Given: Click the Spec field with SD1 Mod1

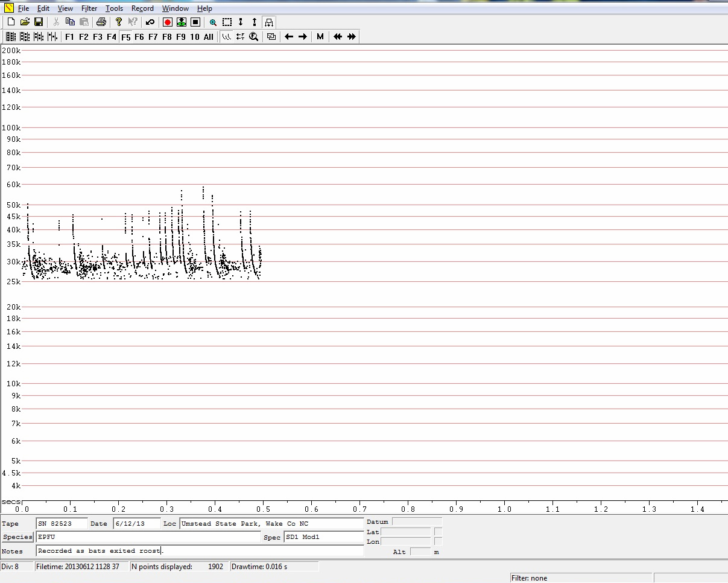Looking at the screenshot, I should [324, 537].
